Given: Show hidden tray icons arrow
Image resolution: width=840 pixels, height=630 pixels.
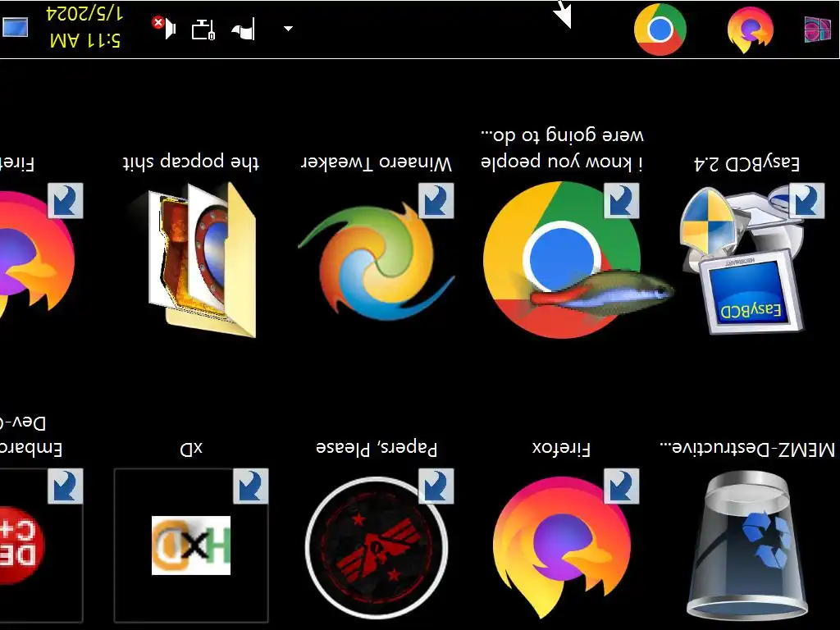Looking at the screenshot, I should (288, 29).
